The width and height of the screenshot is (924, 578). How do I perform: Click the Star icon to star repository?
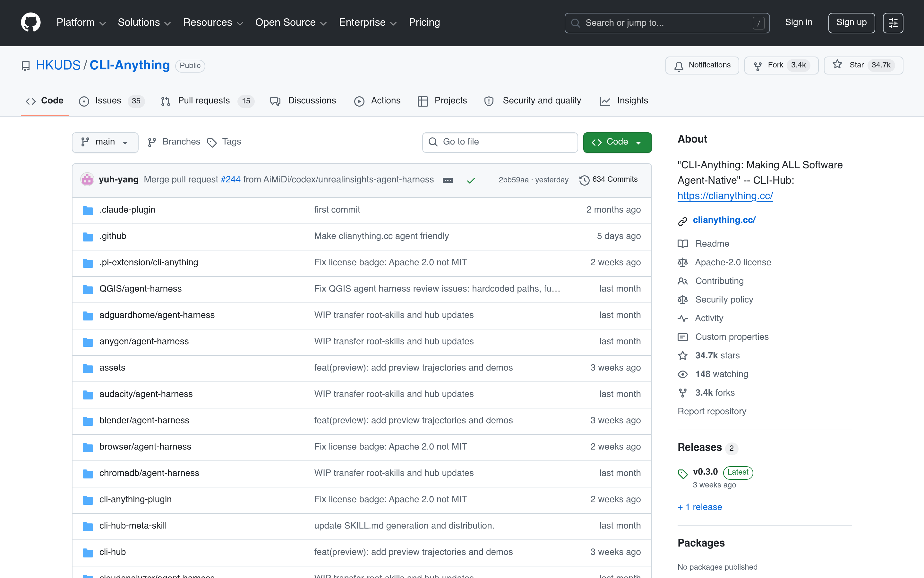click(x=837, y=65)
